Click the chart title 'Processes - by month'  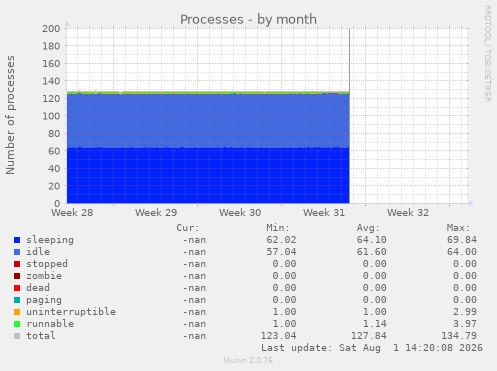pos(248,19)
